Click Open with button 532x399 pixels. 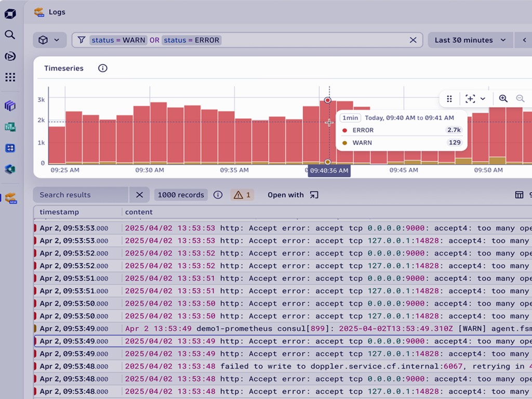click(x=293, y=195)
